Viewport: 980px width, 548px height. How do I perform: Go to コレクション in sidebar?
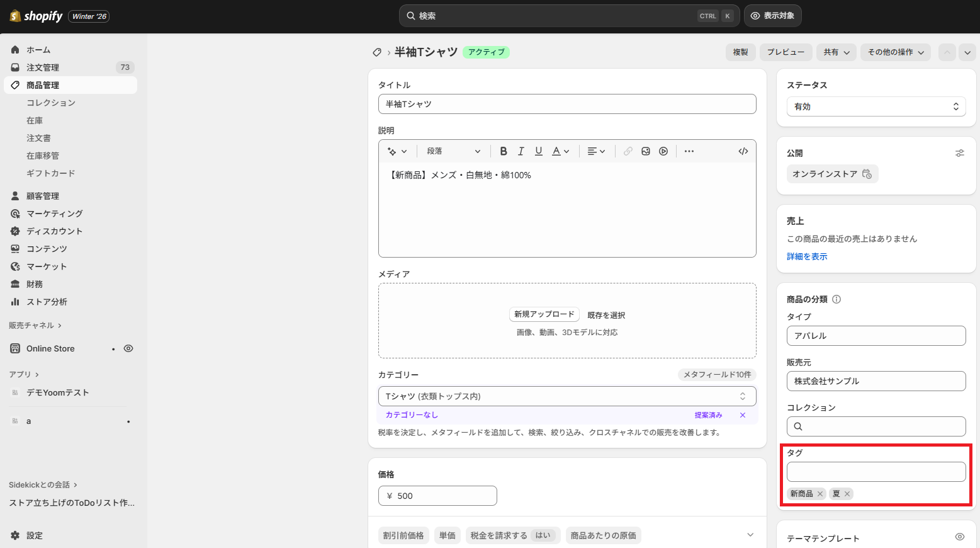click(x=51, y=103)
